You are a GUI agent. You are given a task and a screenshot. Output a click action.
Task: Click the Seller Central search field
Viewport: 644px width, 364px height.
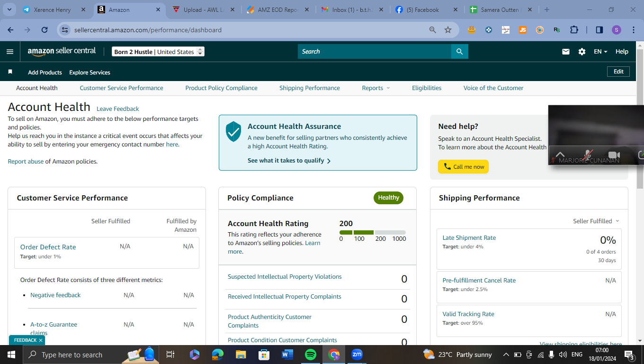point(375,52)
